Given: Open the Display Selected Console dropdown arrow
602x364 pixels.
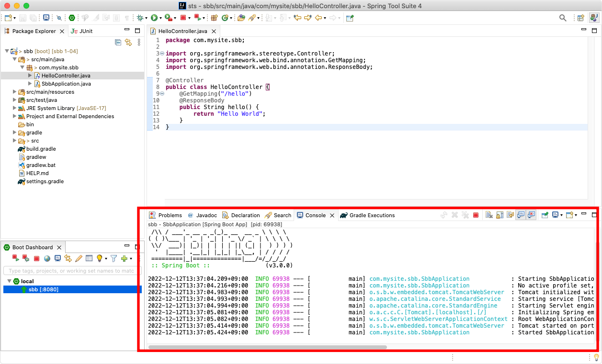Looking at the screenshot, I should click(562, 215).
